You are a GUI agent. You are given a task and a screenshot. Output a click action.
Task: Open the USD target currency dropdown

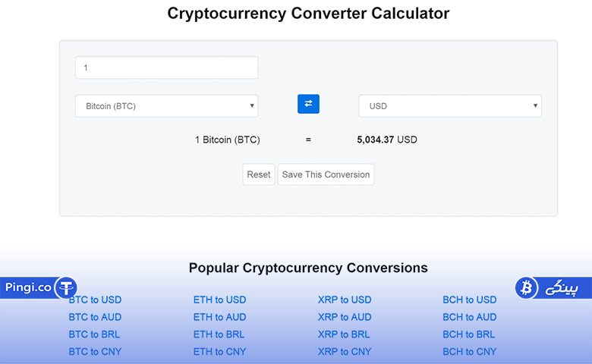[450, 106]
